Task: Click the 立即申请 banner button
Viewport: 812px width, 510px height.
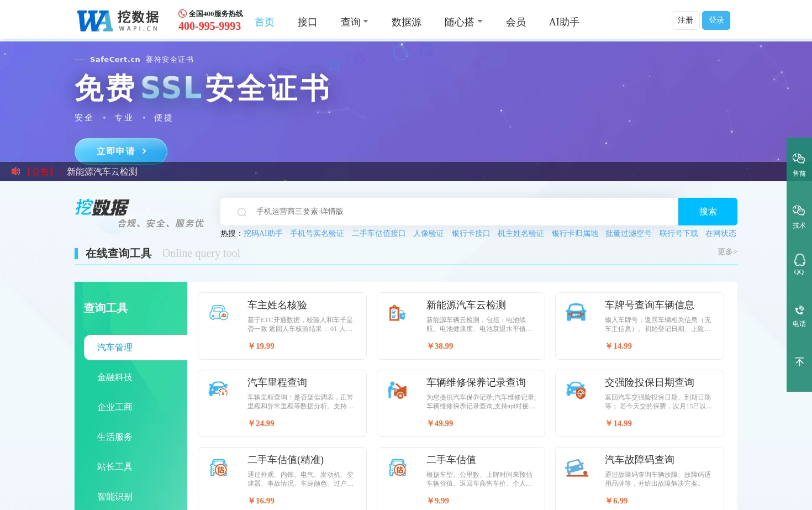Action: click(x=121, y=151)
